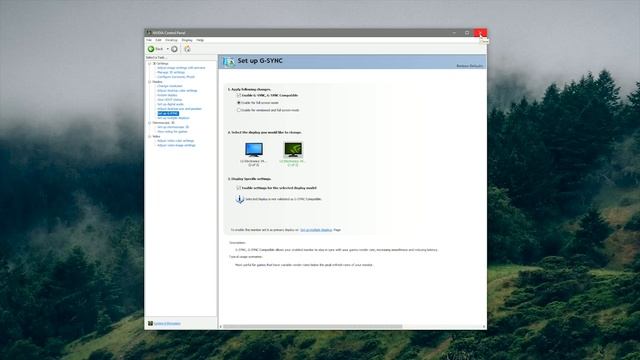Open Adjust video color settings
This screenshot has width=640, height=360.
pyautogui.click(x=176, y=141)
